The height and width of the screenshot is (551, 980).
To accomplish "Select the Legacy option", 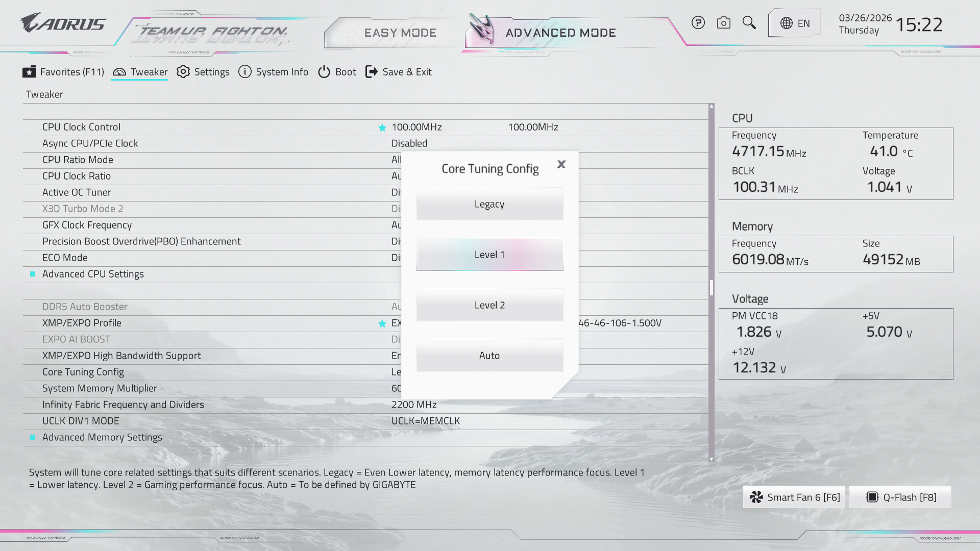I will click(489, 204).
